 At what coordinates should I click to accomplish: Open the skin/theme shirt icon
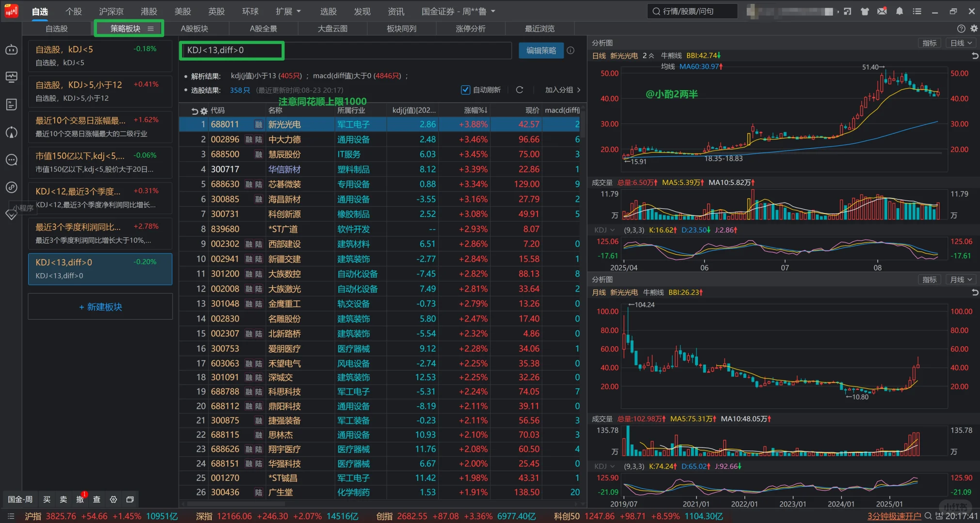pyautogui.click(x=865, y=11)
